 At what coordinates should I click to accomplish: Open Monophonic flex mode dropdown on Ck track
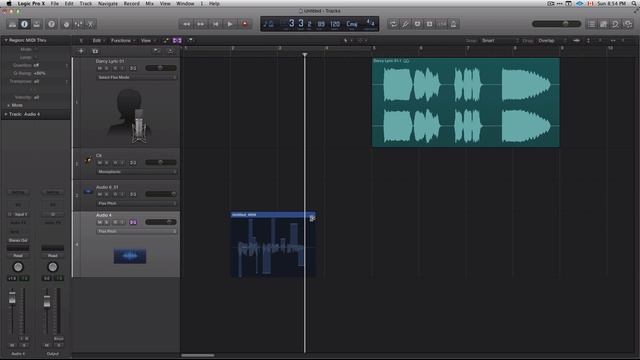point(137,172)
